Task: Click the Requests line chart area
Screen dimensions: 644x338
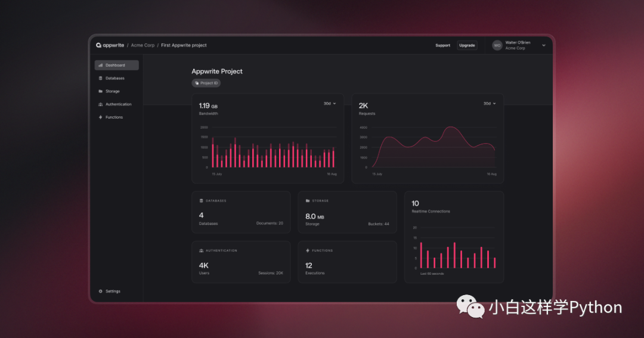Action: (x=434, y=147)
